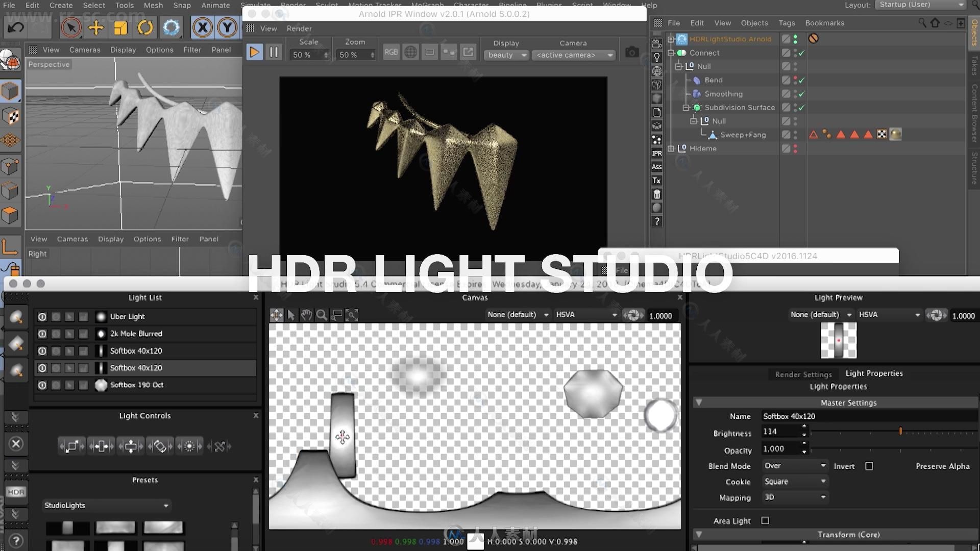Open the Mapping 3D dropdown
Image resolution: width=980 pixels, height=551 pixels.
pyautogui.click(x=794, y=497)
